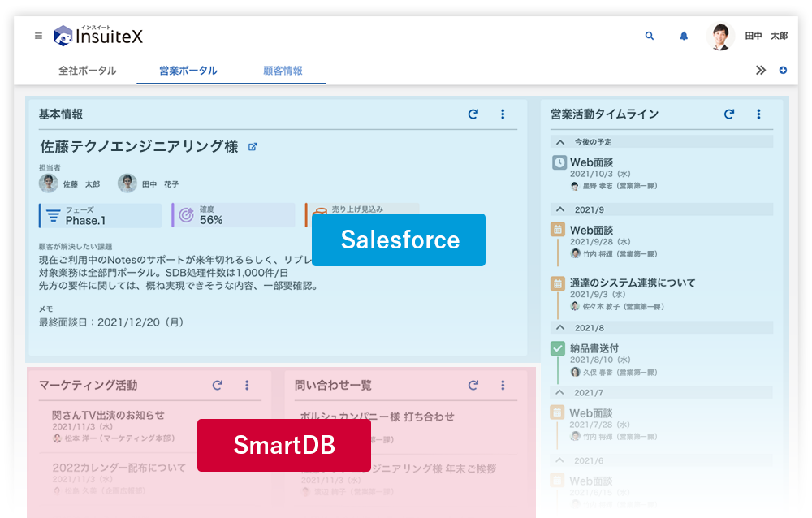Collapse the 2021/8 section
This screenshot has width=812, height=518.
click(560, 328)
